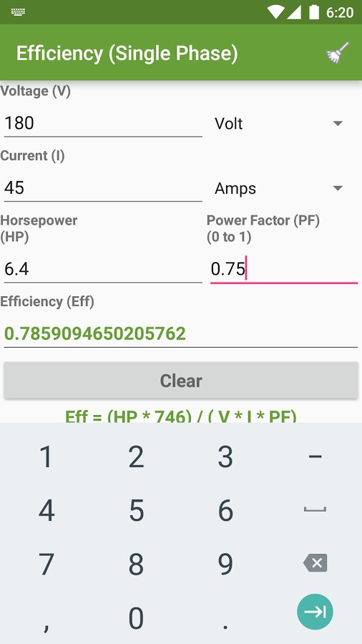Image resolution: width=362 pixels, height=644 pixels.
Task: Tap the broom clear-all icon
Action: click(x=337, y=52)
